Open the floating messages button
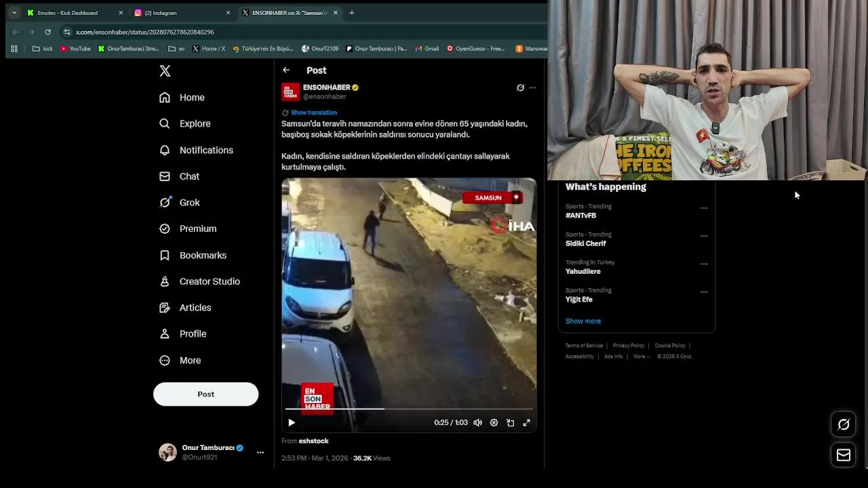 click(x=844, y=455)
